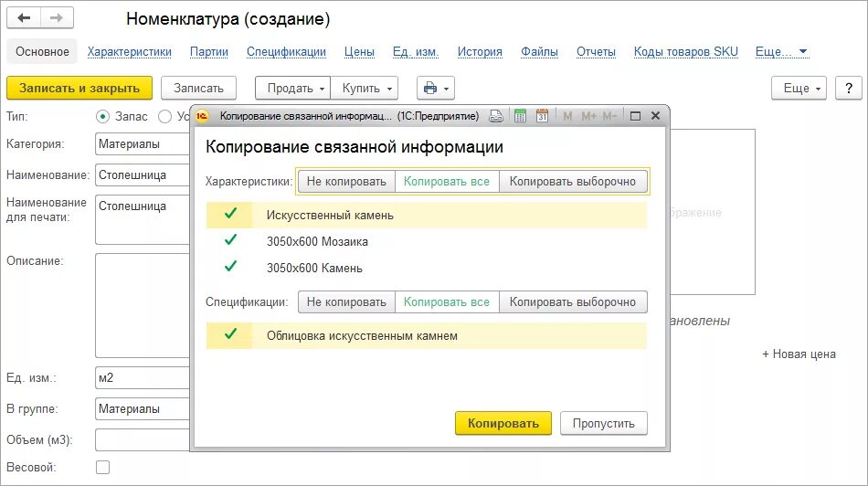Open the Партии tab link

pyautogui.click(x=209, y=51)
